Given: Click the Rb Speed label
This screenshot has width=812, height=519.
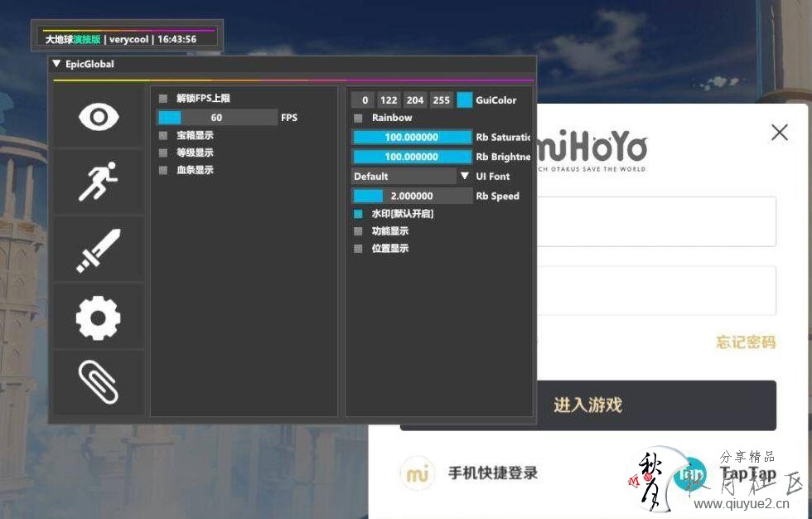Looking at the screenshot, I should [x=498, y=196].
